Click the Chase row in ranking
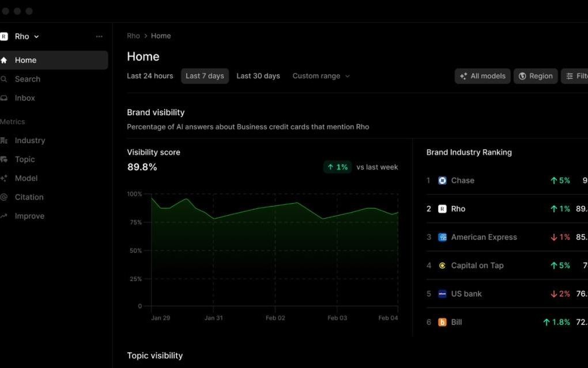The image size is (588, 368). pyautogui.click(x=507, y=181)
